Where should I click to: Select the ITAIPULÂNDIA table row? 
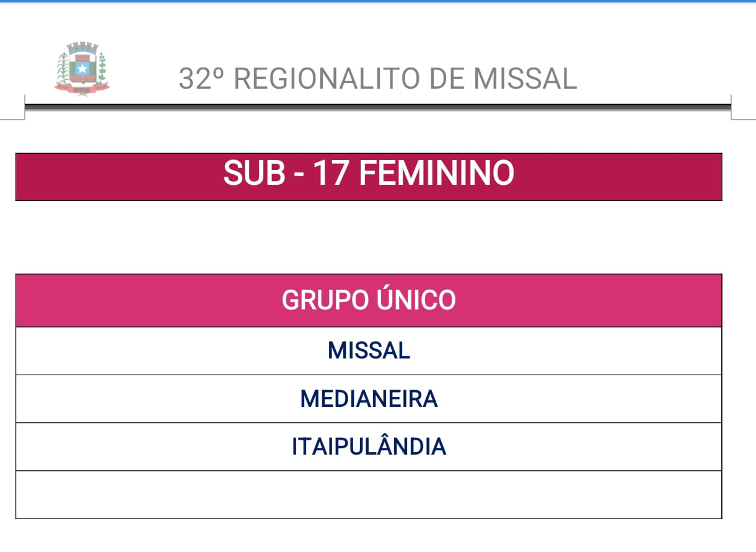[x=369, y=447]
